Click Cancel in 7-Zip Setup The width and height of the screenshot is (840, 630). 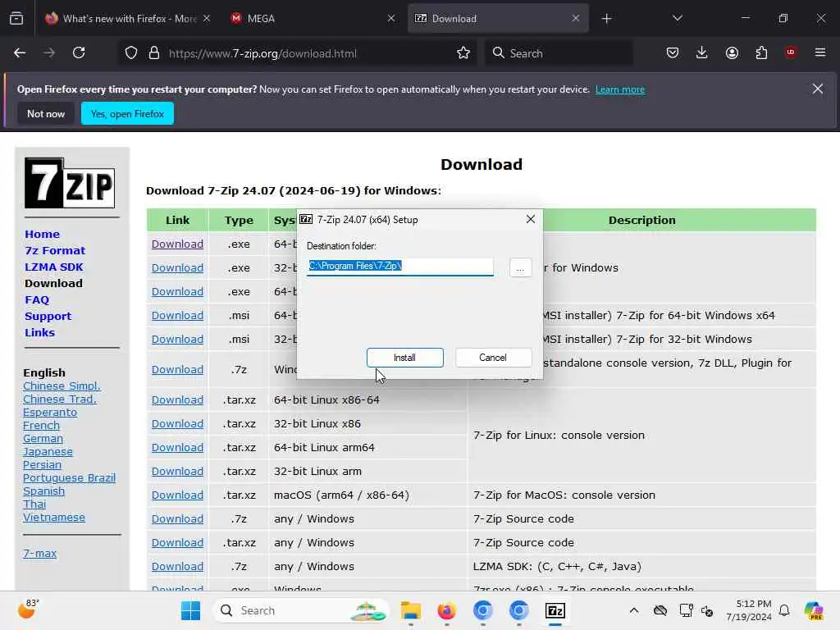pos(493,358)
